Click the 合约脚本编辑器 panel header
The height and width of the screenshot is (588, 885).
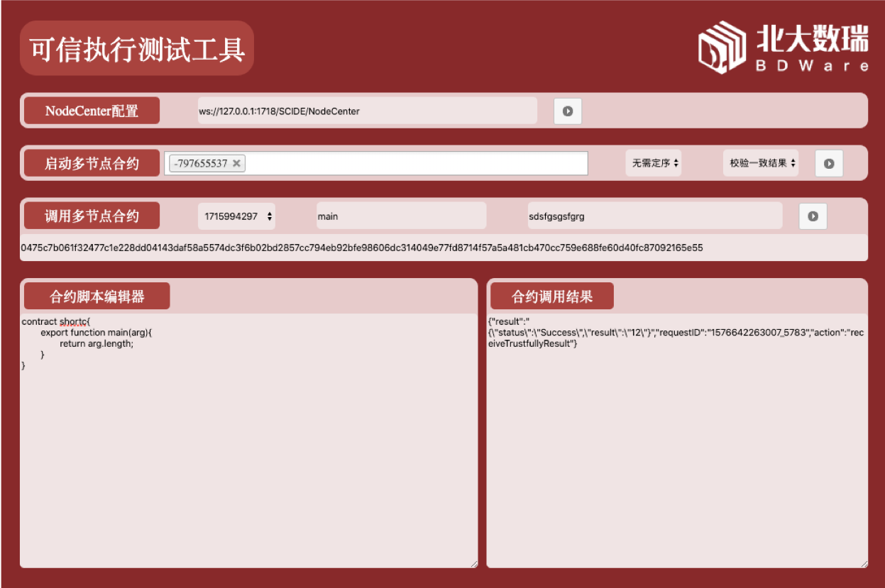(x=97, y=296)
